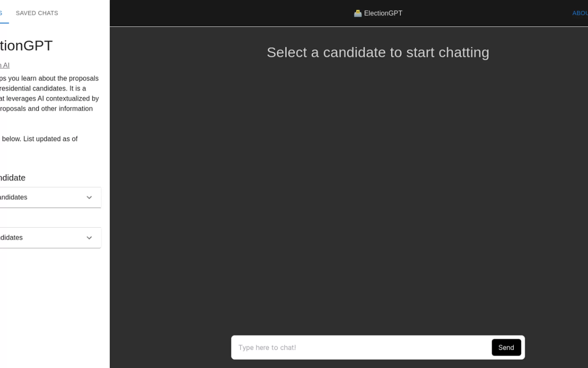Click the ElectionGPT title in the header
Image resolution: width=588 pixels, height=368 pixels.
383,13
